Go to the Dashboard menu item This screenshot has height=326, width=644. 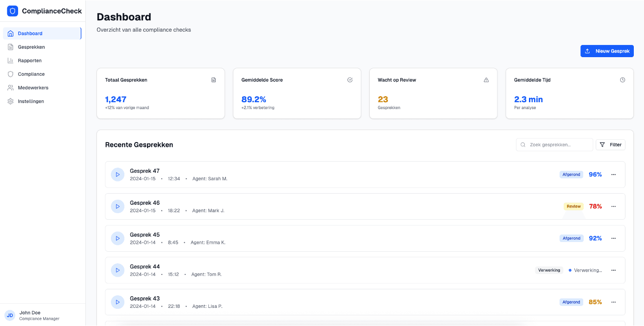42,33
